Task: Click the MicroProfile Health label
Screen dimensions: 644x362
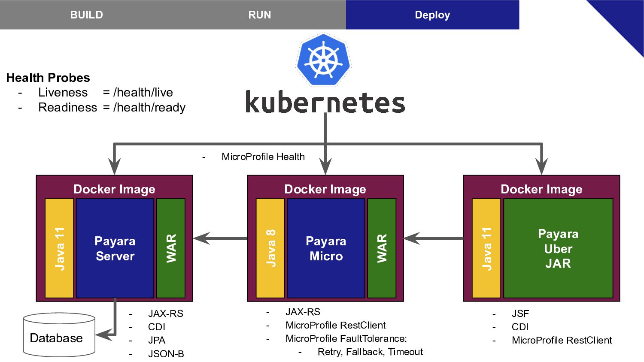Action: 263,157
